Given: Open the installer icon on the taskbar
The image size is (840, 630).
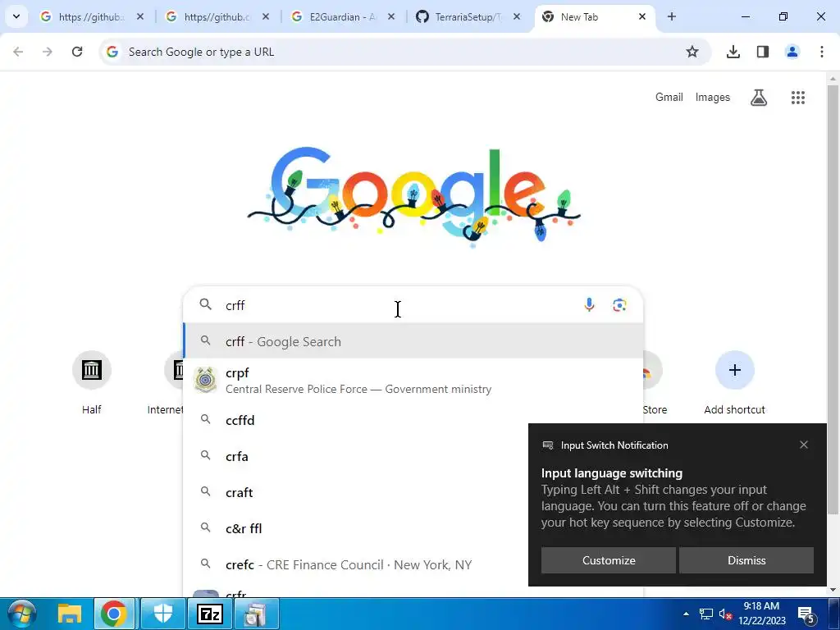Looking at the screenshot, I should tap(256, 614).
